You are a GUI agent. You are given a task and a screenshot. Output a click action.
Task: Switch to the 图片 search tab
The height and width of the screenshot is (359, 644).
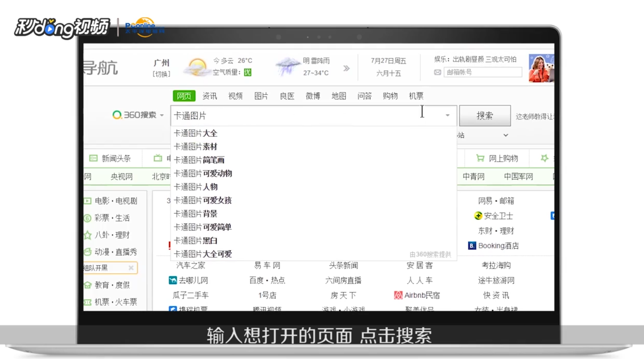click(261, 96)
